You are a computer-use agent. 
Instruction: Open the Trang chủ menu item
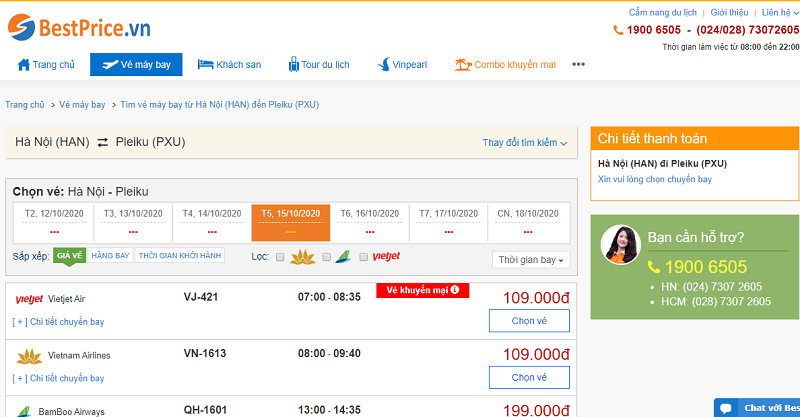coord(46,65)
